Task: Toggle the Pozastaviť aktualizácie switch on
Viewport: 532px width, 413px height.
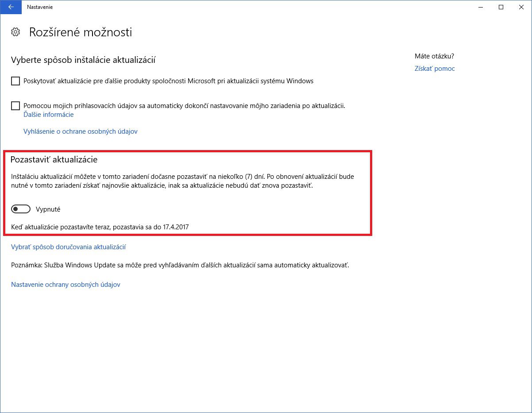Action: pyautogui.click(x=20, y=209)
